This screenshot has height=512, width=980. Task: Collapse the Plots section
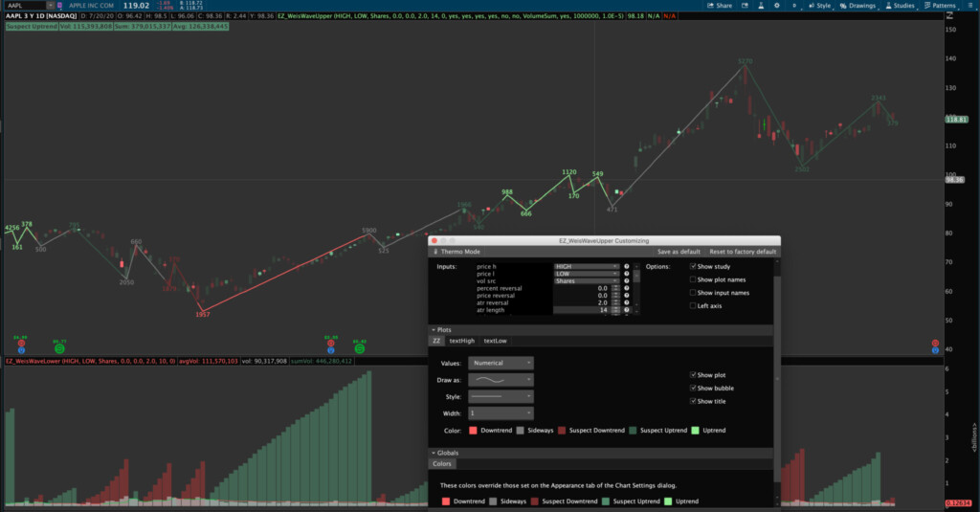[x=433, y=329]
